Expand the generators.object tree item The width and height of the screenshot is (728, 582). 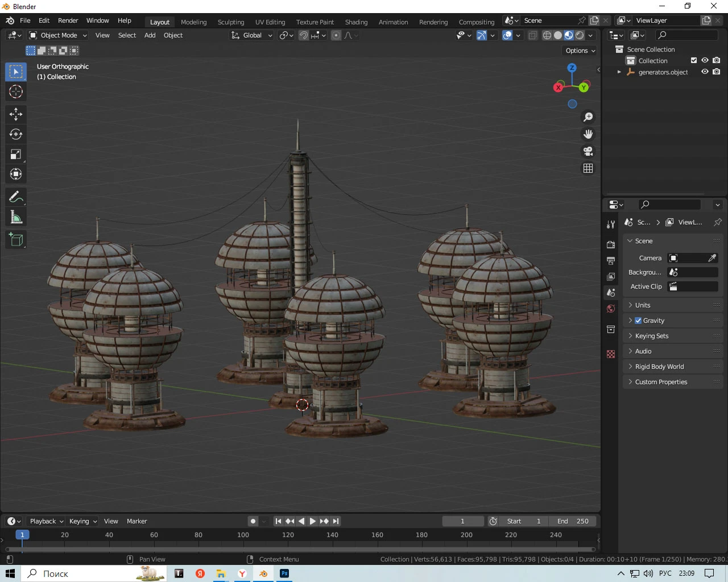(x=619, y=72)
